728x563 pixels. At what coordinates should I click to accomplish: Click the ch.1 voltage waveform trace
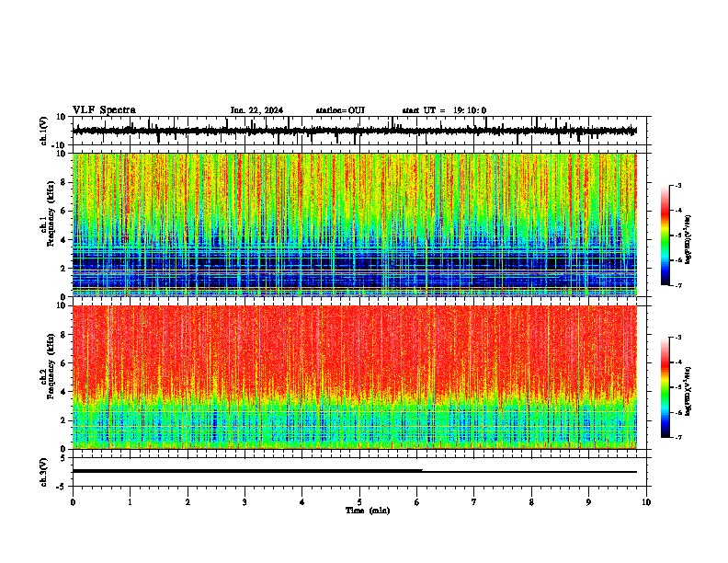click(354, 131)
